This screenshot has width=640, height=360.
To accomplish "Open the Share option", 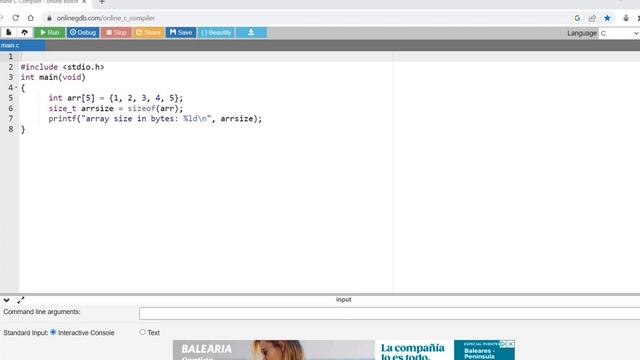I will [148, 32].
